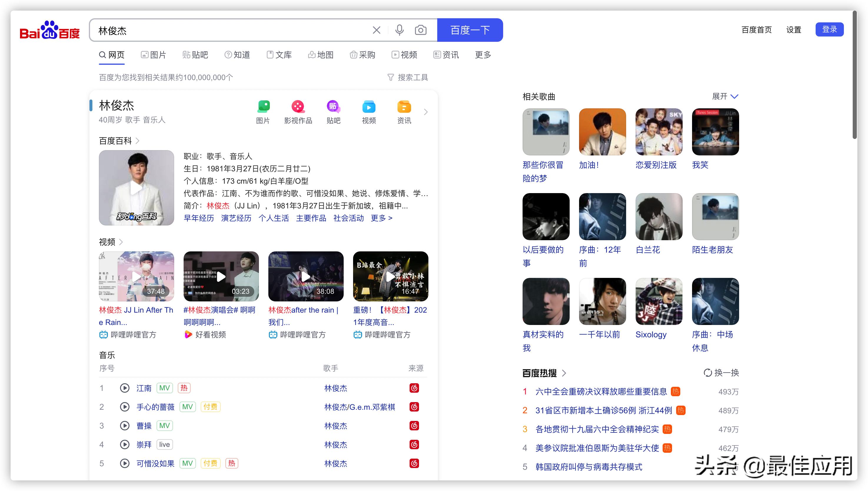
Task: Open image search via the camera icon
Action: coord(420,30)
